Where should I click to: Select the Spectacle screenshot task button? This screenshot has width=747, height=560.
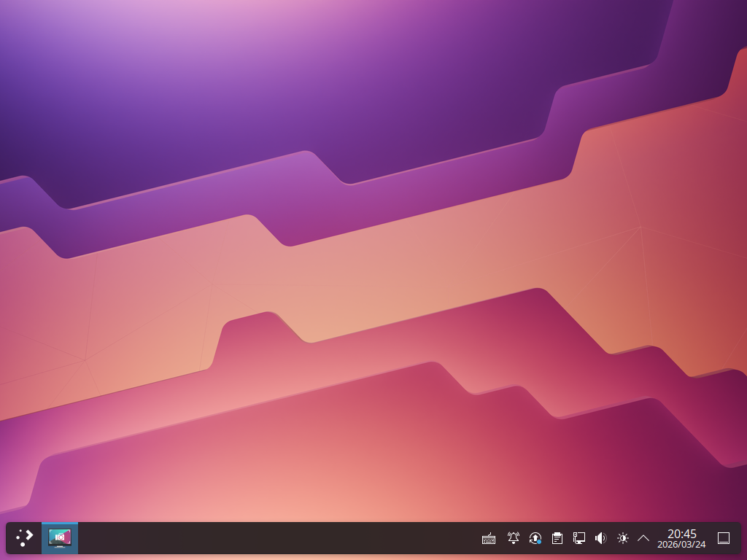click(60, 538)
